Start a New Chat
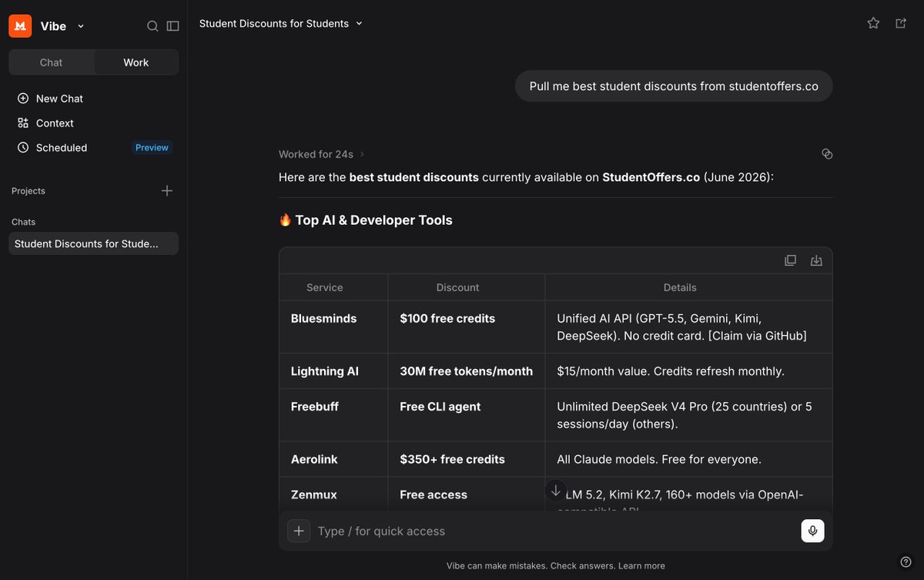This screenshot has height=580, width=924. [50, 99]
